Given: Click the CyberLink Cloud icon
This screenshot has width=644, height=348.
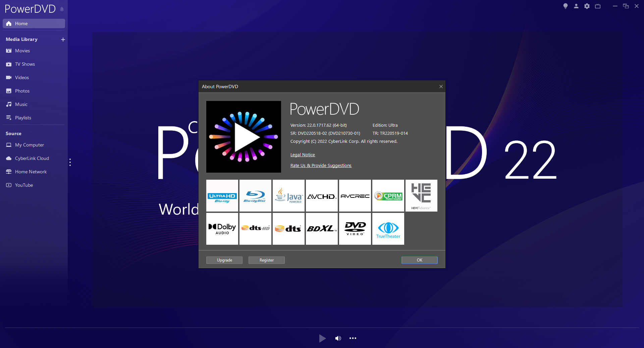Looking at the screenshot, I should pos(9,158).
